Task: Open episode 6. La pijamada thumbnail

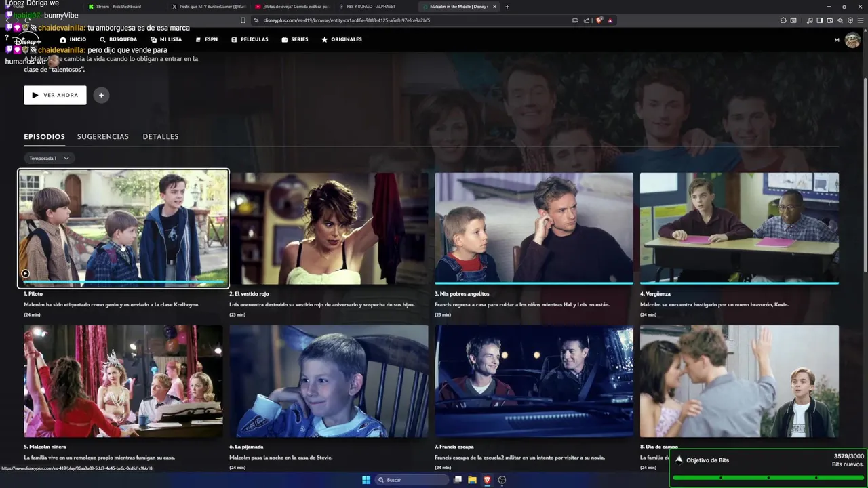Action: tap(329, 382)
